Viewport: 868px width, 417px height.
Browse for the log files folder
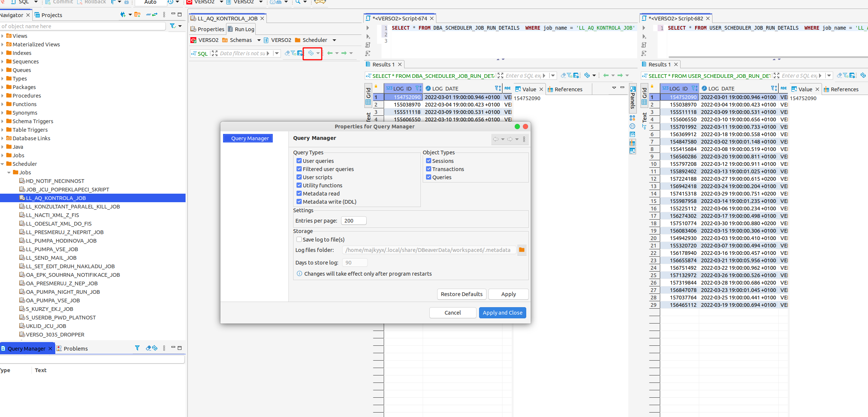[x=522, y=250]
